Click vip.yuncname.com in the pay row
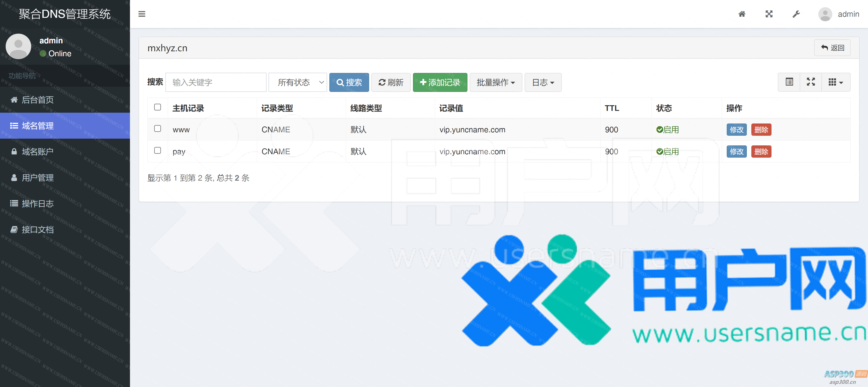Image resolution: width=868 pixels, height=387 pixels. pyautogui.click(x=472, y=152)
